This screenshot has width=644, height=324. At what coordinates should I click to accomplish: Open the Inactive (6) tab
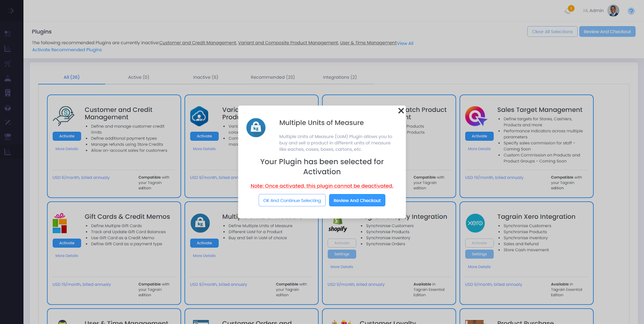pyautogui.click(x=205, y=77)
